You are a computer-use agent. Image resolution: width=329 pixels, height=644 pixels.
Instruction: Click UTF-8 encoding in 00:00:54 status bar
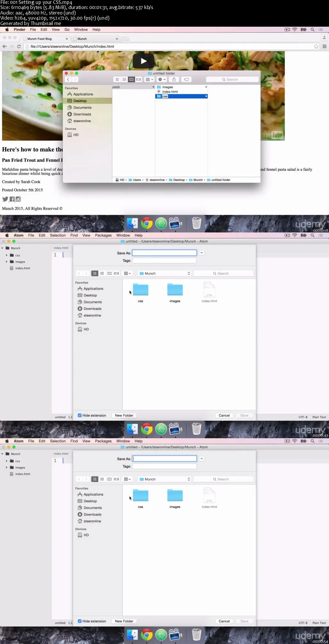(303, 623)
